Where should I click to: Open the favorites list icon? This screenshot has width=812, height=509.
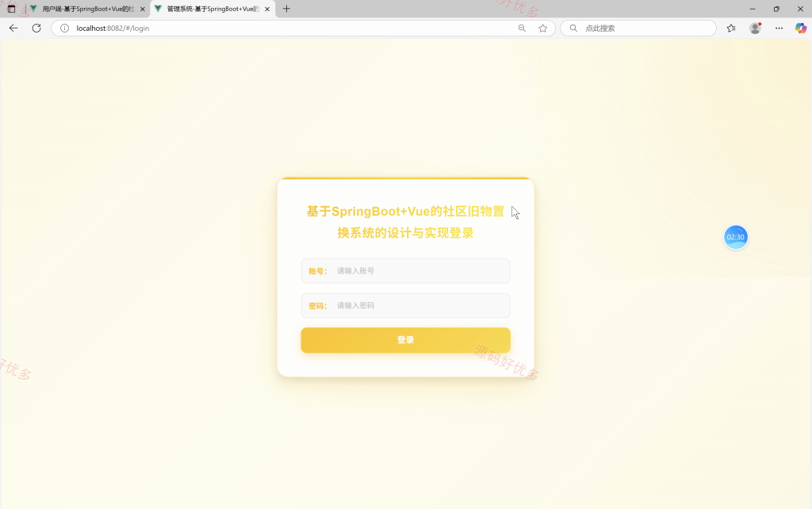[731, 28]
